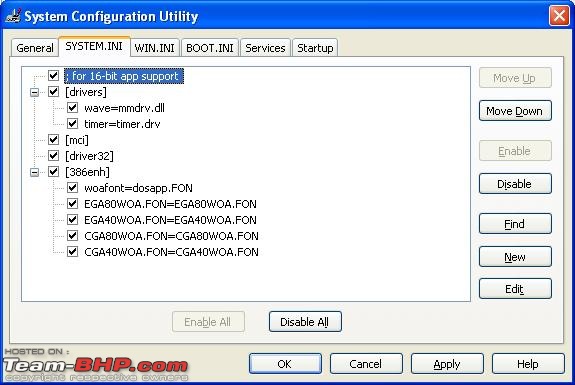Collapse the [386enh] tree node
The width and height of the screenshot is (575, 385).
tap(34, 172)
